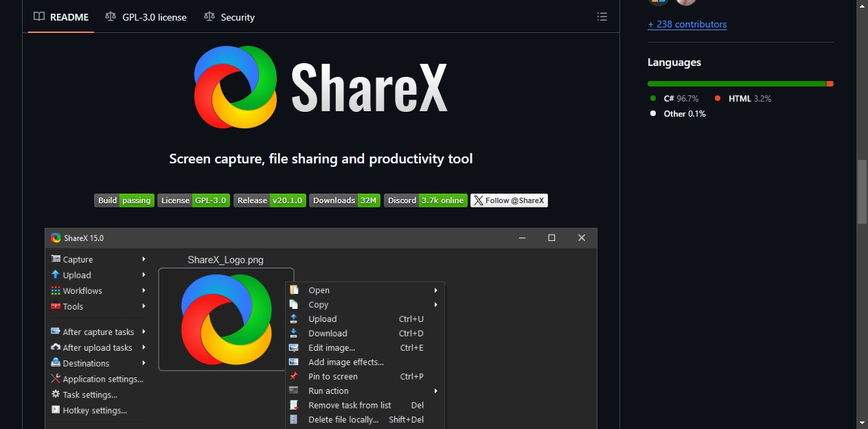
Task: Click the Build passing badge
Action: pos(124,200)
